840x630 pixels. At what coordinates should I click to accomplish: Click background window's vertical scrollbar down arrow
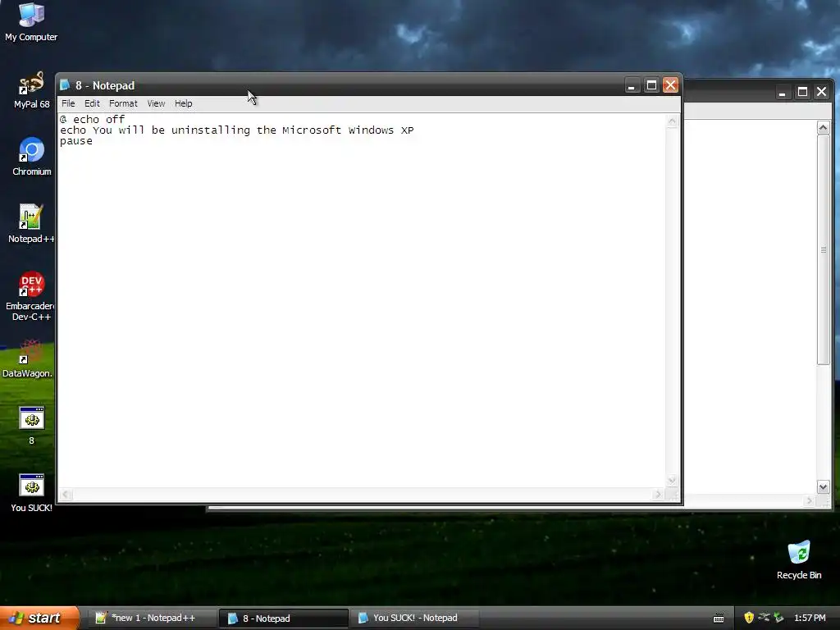[x=824, y=486]
